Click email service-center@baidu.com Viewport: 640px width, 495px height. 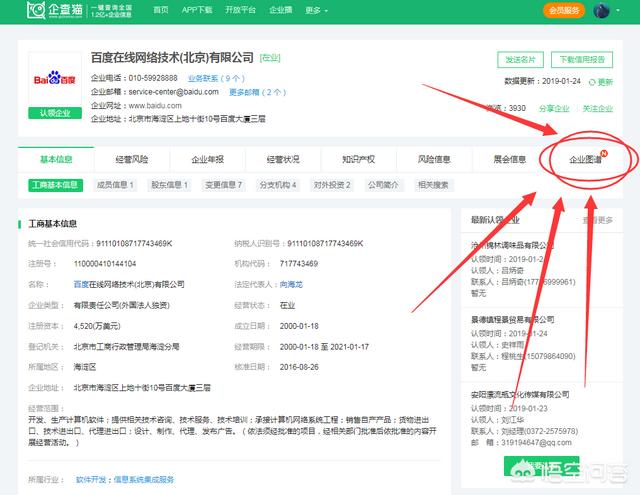pos(173,92)
